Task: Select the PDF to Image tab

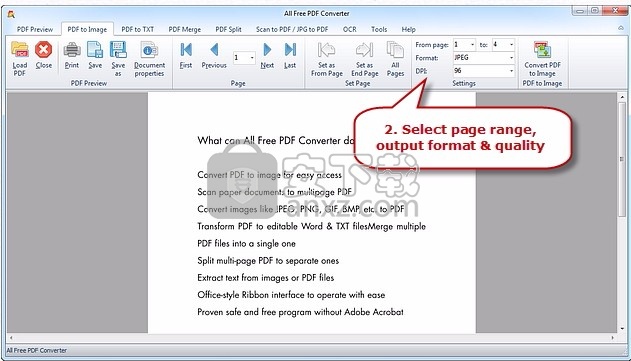Action: tap(87, 29)
